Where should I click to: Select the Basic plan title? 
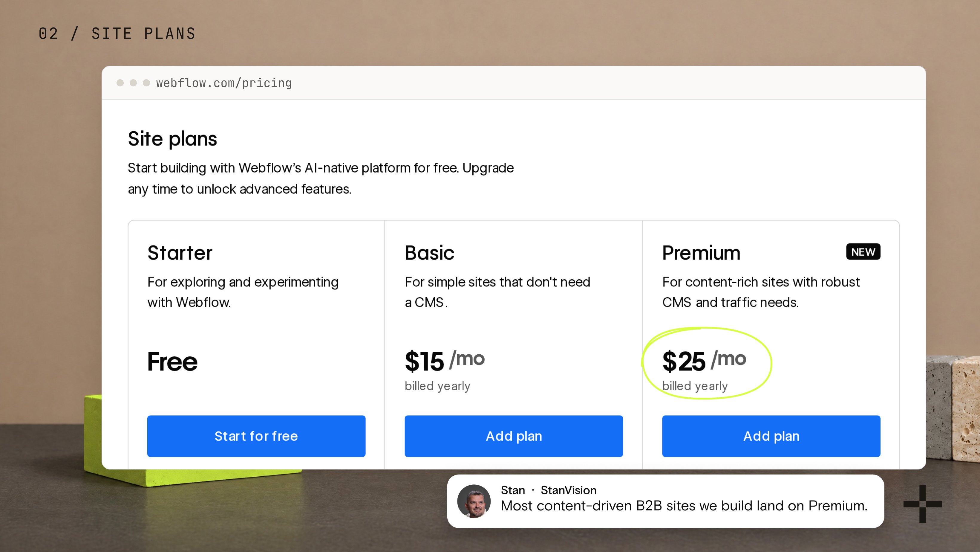(429, 253)
